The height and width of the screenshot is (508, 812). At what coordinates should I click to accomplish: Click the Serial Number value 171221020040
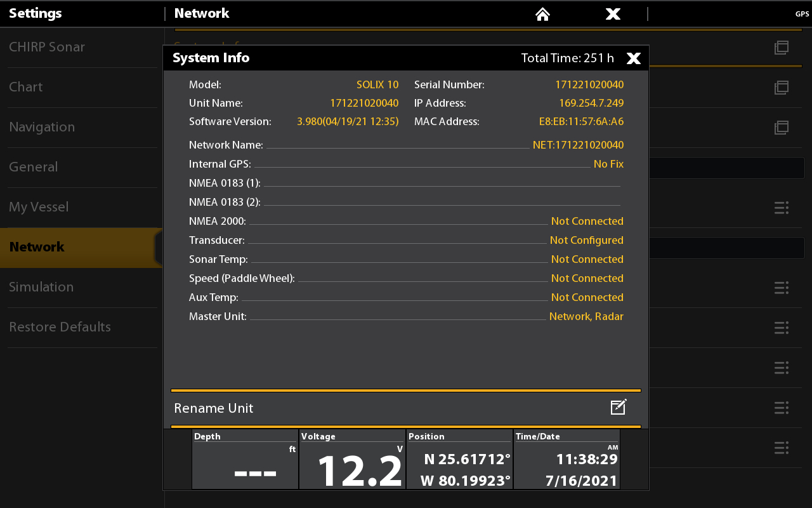pyautogui.click(x=589, y=84)
